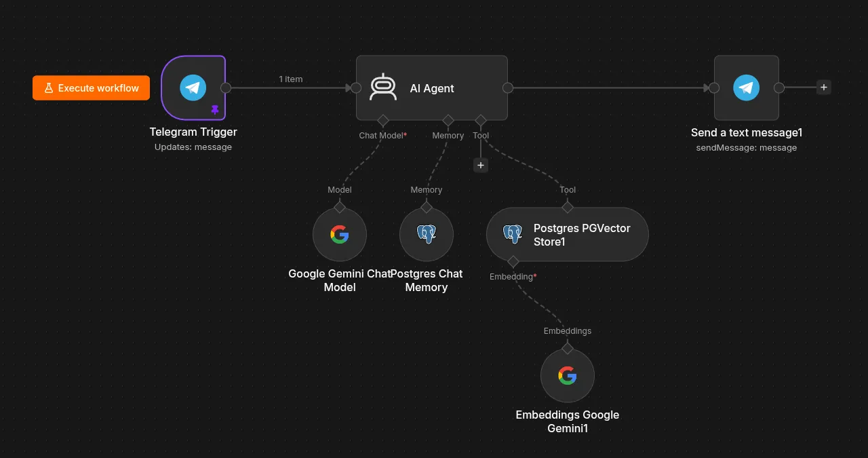The image size is (868, 458).
Task: Open the Embeddings Google Gemini1 node
Action: pyautogui.click(x=568, y=375)
